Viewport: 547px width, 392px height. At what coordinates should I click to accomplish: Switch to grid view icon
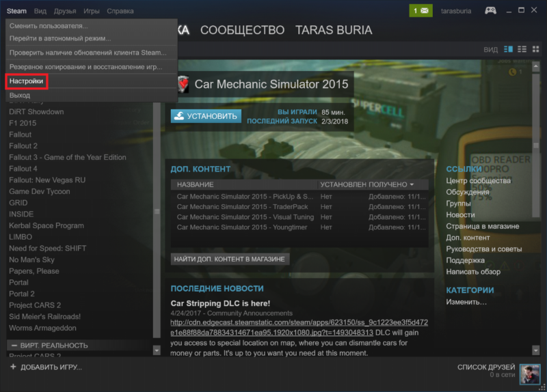pyautogui.click(x=535, y=49)
